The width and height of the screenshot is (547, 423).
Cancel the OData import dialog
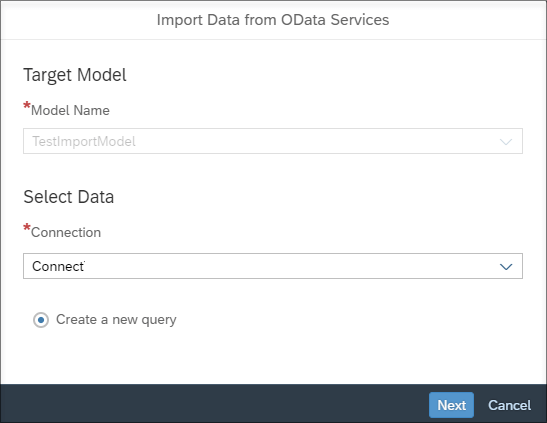point(509,405)
